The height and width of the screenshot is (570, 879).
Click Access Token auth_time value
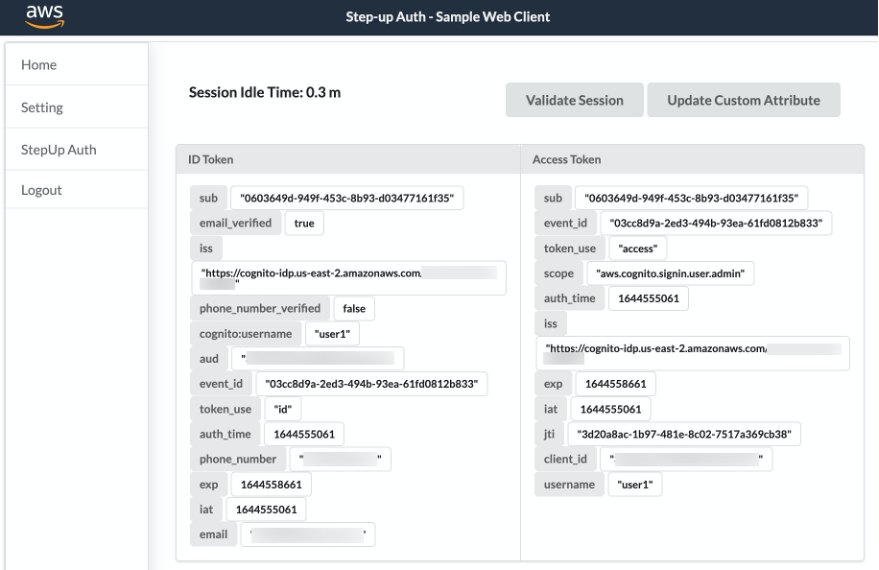point(649,298)
